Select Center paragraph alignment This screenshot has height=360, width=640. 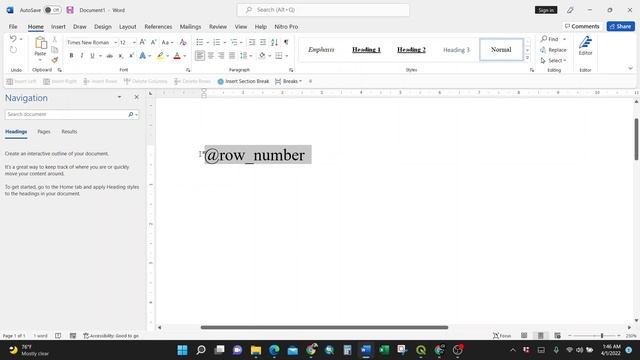coord(211,56)
